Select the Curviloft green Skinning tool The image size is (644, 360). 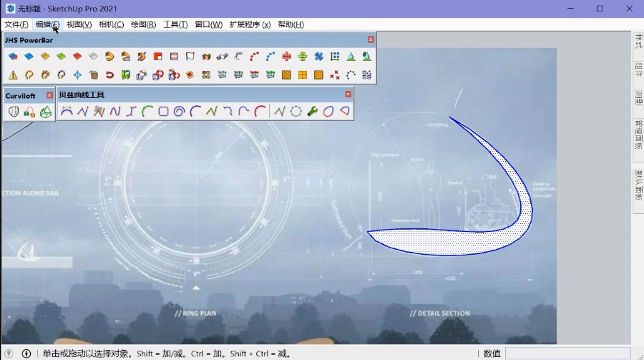(46, 112)
